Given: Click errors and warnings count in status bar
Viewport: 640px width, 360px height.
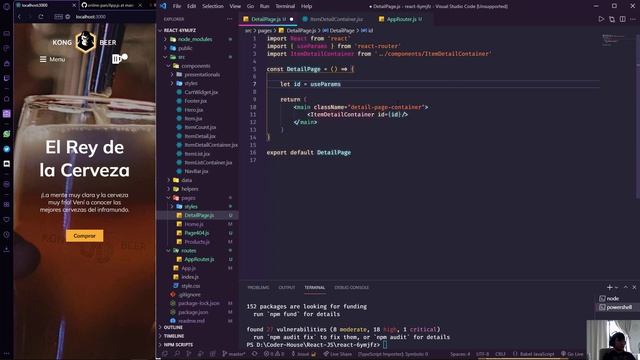Looking at the screenshot, I should pyautogui.click(x=273, y=354).
